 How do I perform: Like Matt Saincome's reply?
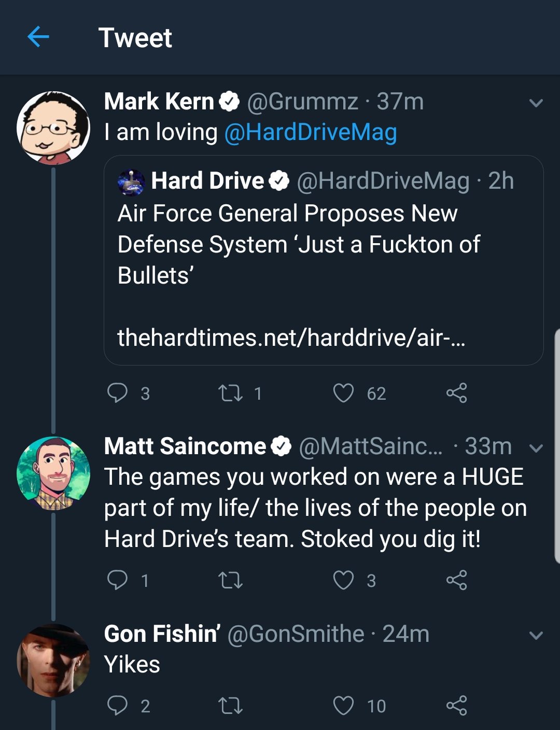pos(343,580)
